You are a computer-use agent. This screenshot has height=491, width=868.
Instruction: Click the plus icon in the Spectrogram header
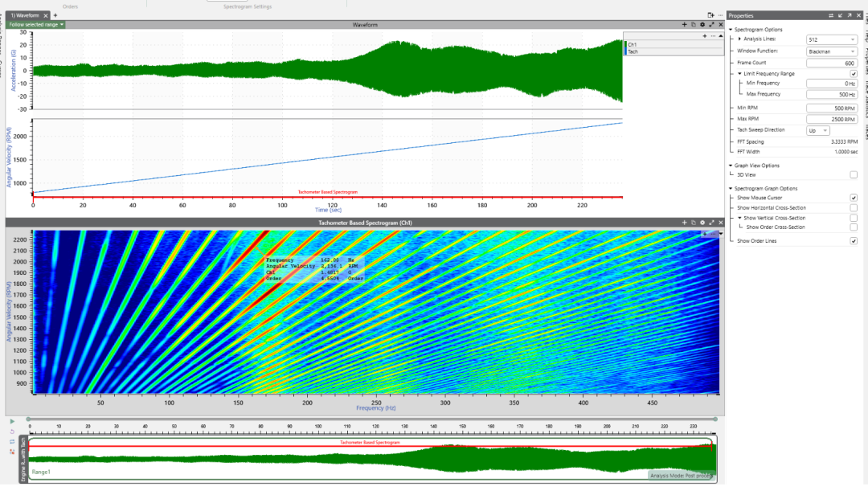pos(684,223)
